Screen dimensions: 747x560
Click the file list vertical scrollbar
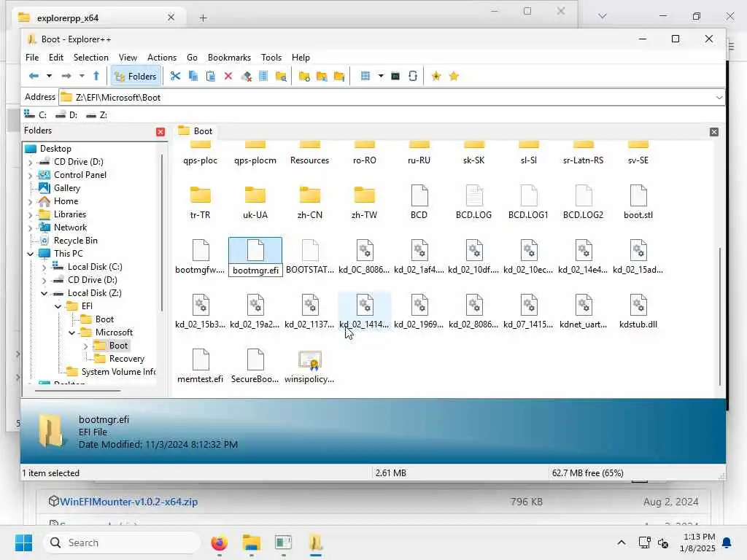tap(720, 316)
